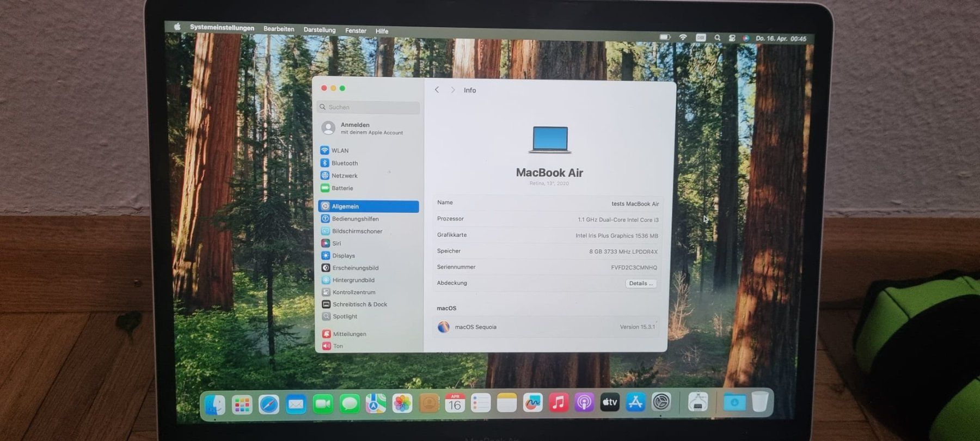The height and width of the screenshot is (441, 980).
Task: Open the Trash in the Dock
Action: pyautogui.click(x=760, y=401)
